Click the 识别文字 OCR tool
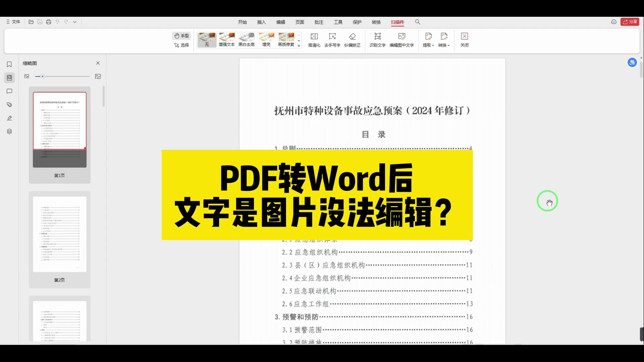 pos(378,40)
